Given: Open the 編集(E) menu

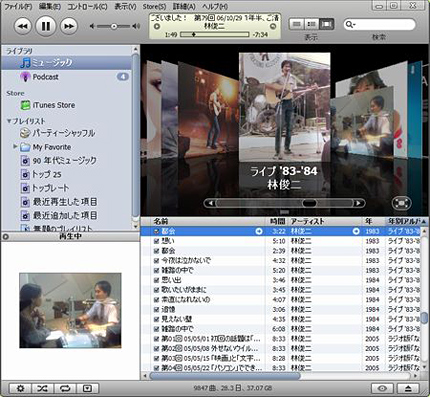Looking at the screenshot, I should 50,6.
